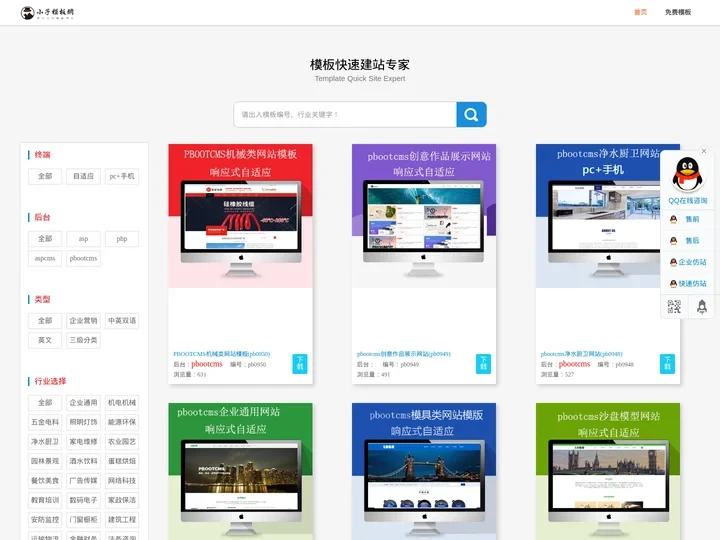Choose the 农业园艺 industry filter

click(122, 442)
